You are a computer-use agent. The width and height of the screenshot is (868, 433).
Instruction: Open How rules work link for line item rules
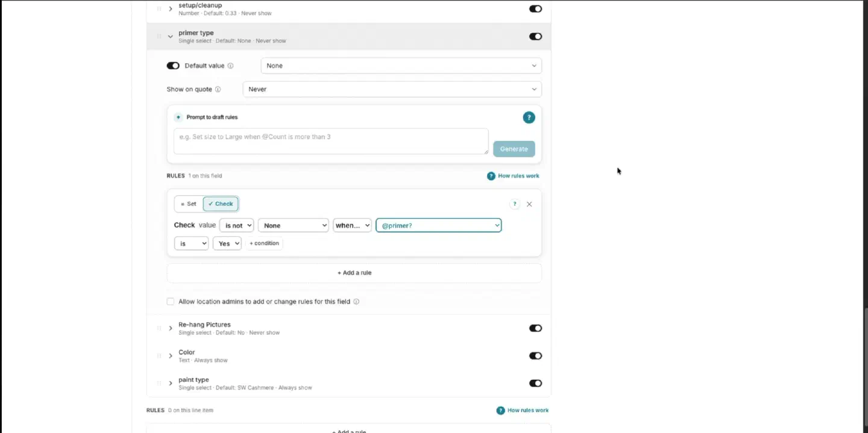click(x=528, y=410)
